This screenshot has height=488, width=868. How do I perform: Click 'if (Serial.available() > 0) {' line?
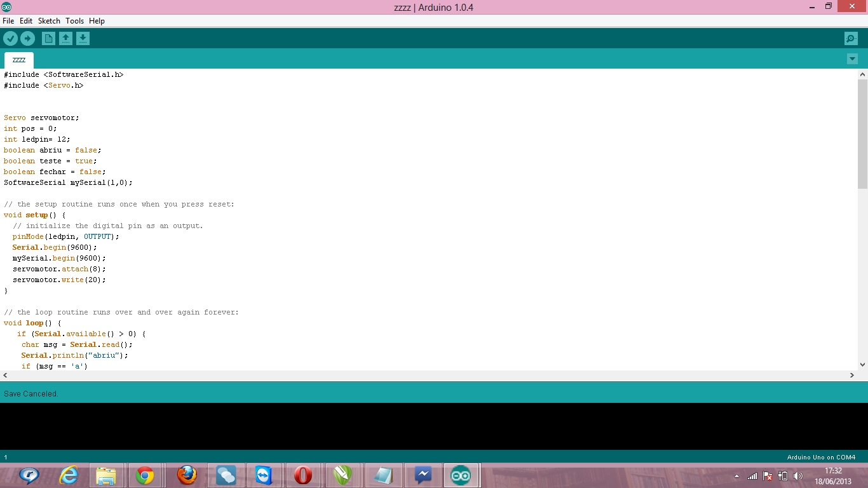coord(81,334)
